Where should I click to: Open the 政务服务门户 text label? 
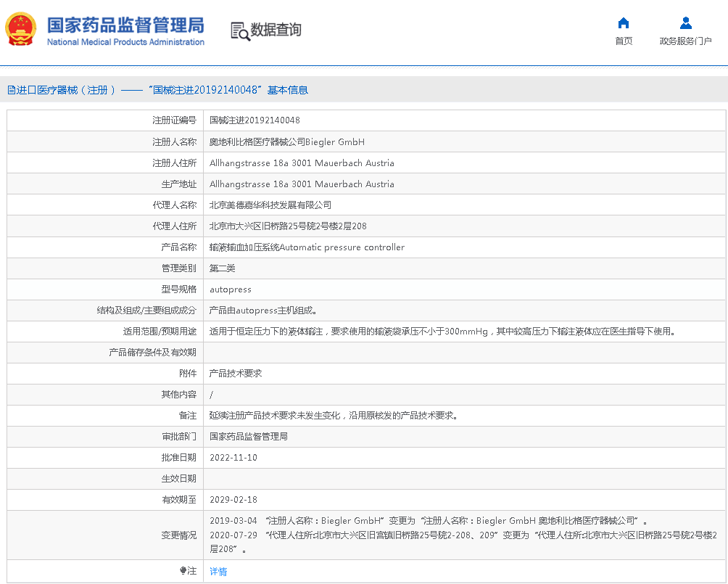[685, 41]
